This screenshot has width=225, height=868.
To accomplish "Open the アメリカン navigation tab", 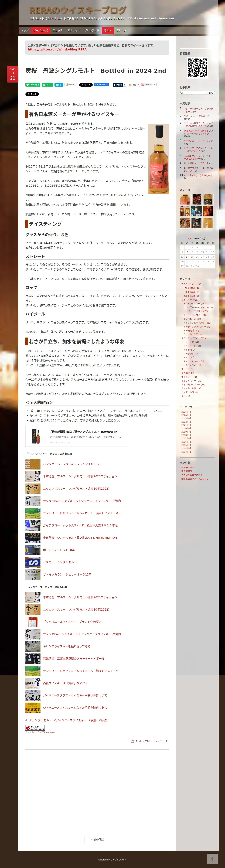I will pos(73,30).
